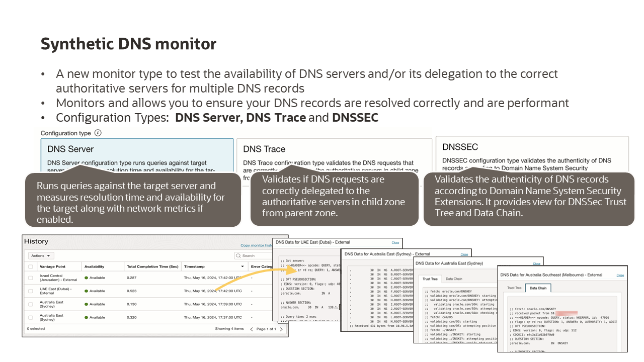Click the Israel Central (Jerusalem) - External cell
Image resolution: width=644 pixels, height=362 pixels.
coord(58,278)
